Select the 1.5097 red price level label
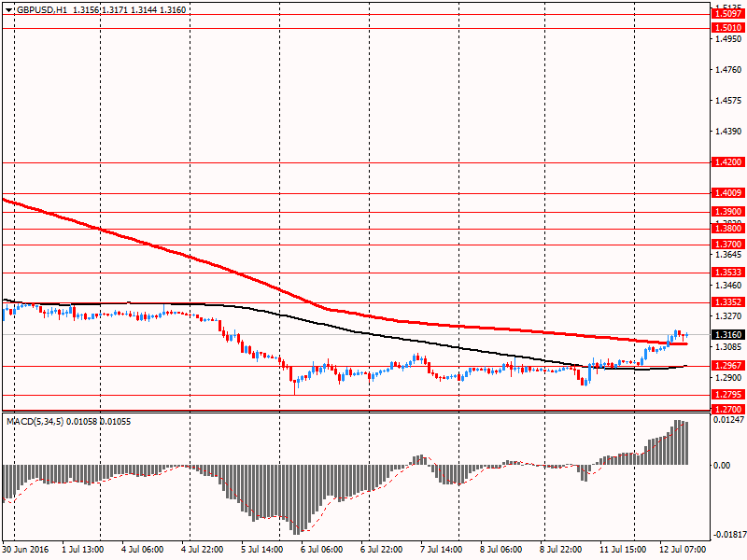This screenshot has width=747, height=560. [728, 14]
